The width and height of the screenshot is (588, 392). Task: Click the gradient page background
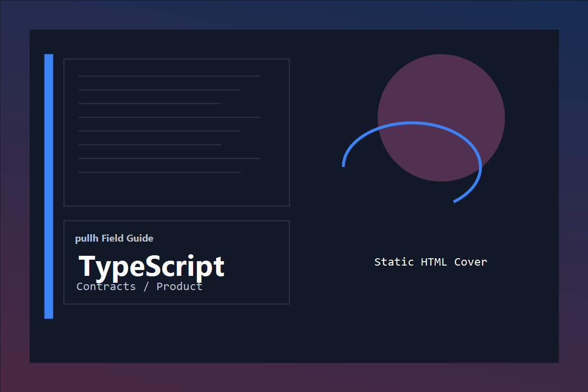(x=15, y=196)
